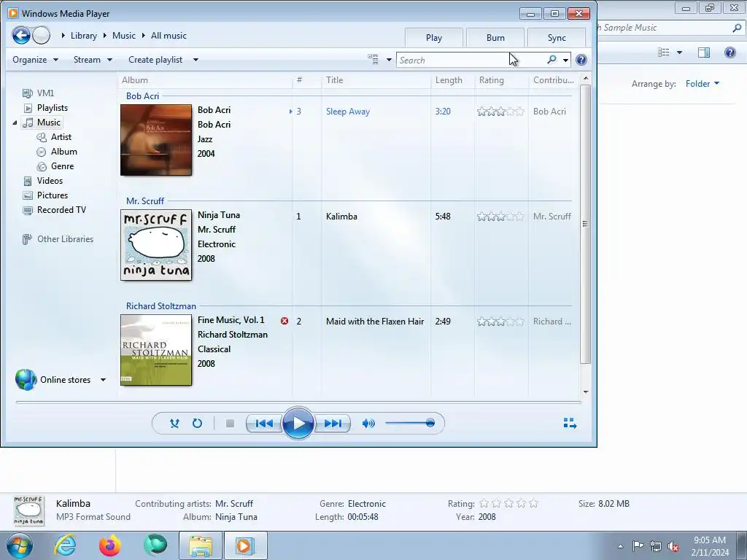Expand the Online stores dropdown arrow

103,379
